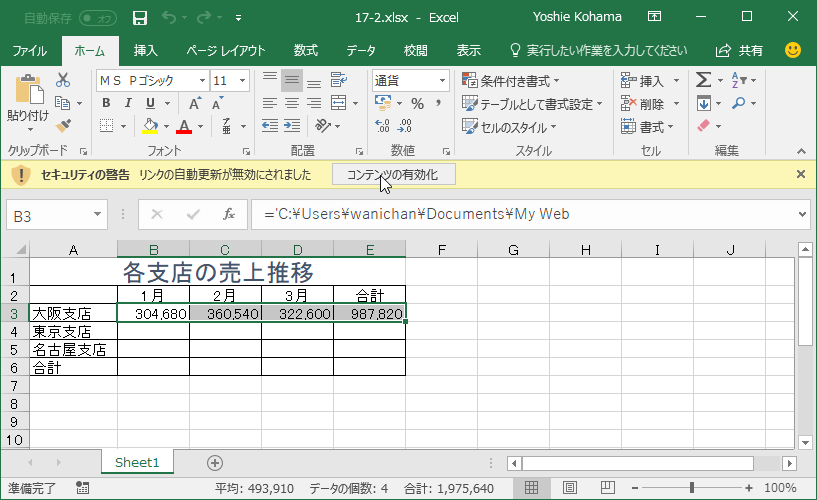Viewport: 817px width, 500px height.
Task: Apply Percent Style with % icon
Action: coord(417,103)
